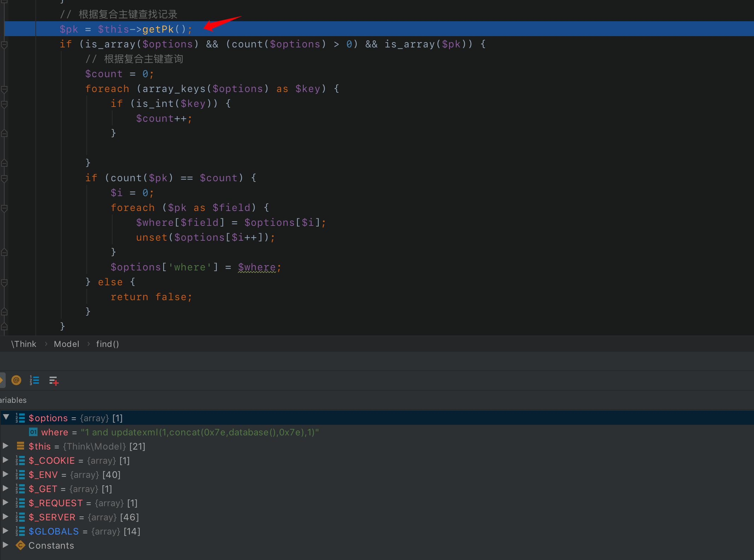Screen dimensions: 754x560
Task: Expand the $_SERVER variable node
Action: pos(5,517)
